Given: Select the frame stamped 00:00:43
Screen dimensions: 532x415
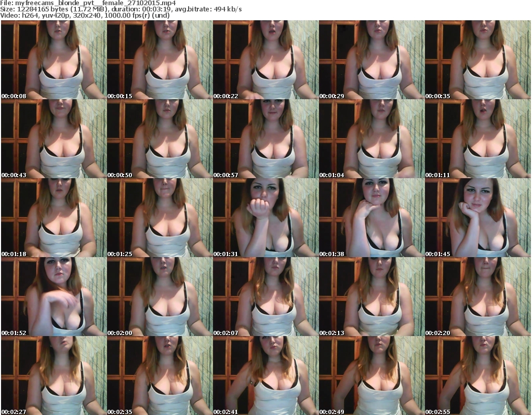Looking at the screenshot, I should [54, 139].
